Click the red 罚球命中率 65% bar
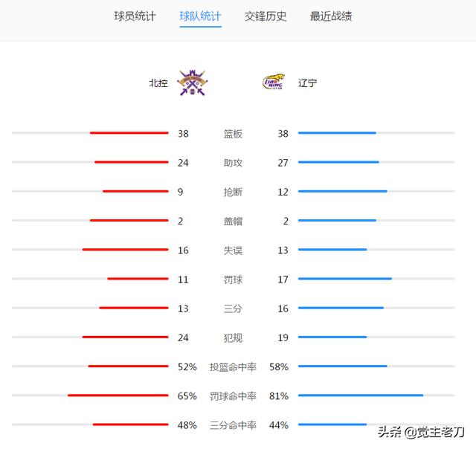Viewport: 476px width, 449px height. tap(118, 395)
